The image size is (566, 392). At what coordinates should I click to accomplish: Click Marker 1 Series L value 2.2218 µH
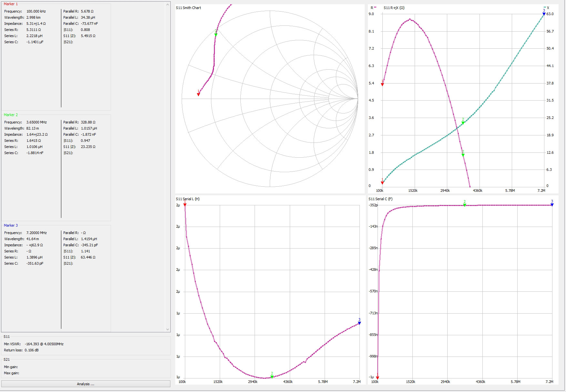tap(35, 36)
